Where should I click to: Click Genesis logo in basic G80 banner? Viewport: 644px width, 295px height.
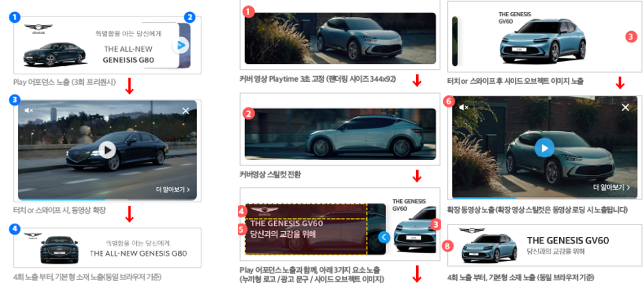[33, 235]
